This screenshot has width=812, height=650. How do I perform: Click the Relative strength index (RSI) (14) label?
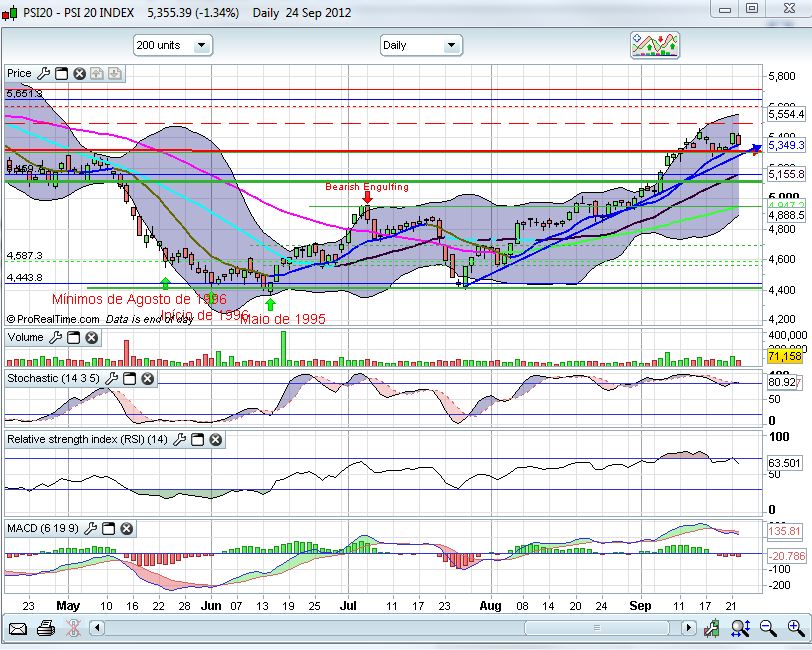pos(87,440)
